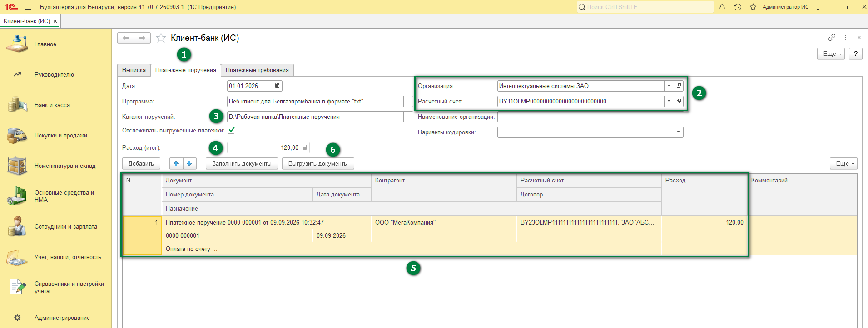
Task: Click the Каталог поручений path field
Action: coord(315,117)
